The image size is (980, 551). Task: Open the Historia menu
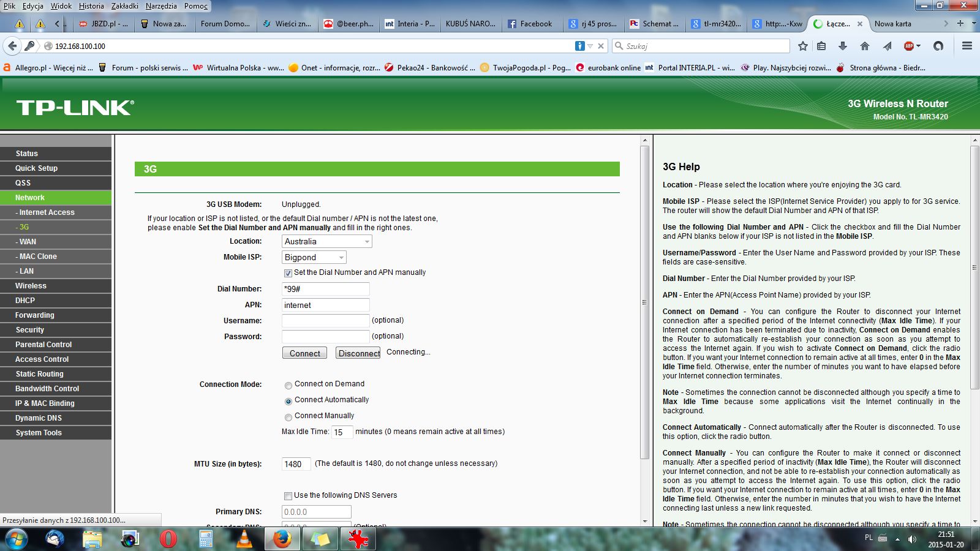click(91, 6)
